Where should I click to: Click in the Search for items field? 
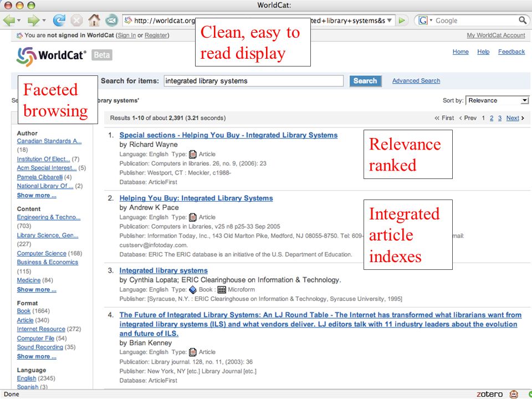[253, 81]
